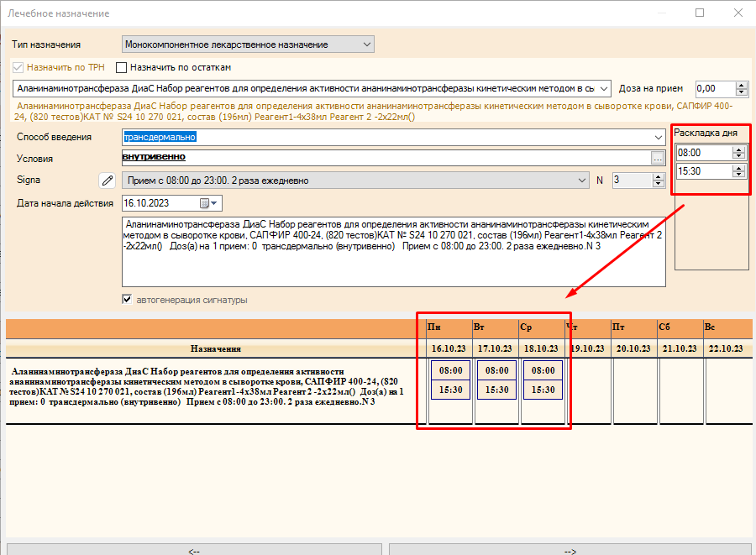Select the 08:00 slot on 16.10.23

[450, 370]
